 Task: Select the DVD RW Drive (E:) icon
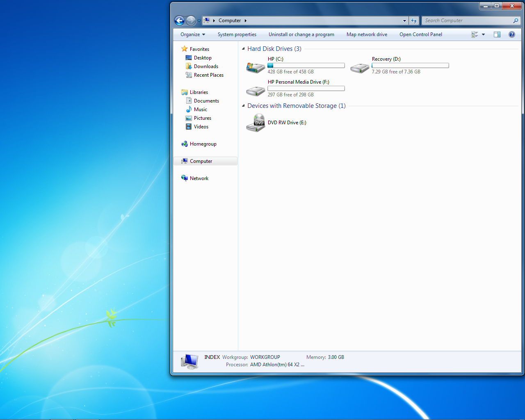(x=255, y=123)
